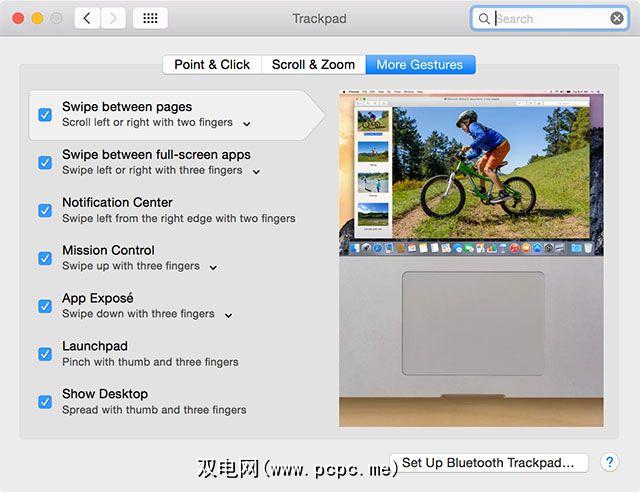The width and height of the screenshot is (640, 492).
Task: Open Mission Control swipe options dropdown
Action: point(213,267)
